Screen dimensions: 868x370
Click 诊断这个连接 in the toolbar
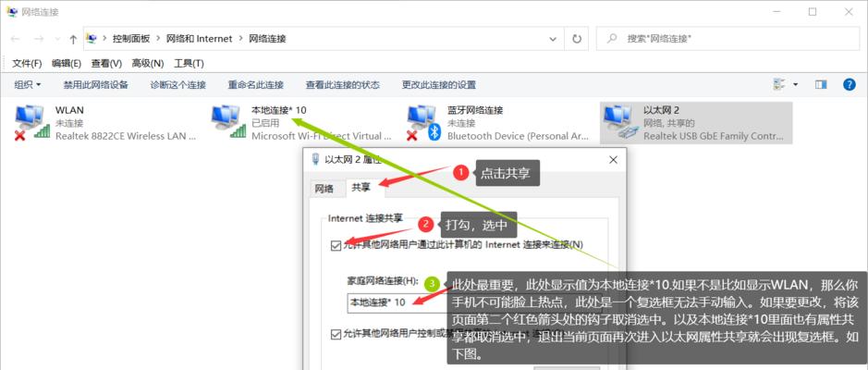pos(178,85)
